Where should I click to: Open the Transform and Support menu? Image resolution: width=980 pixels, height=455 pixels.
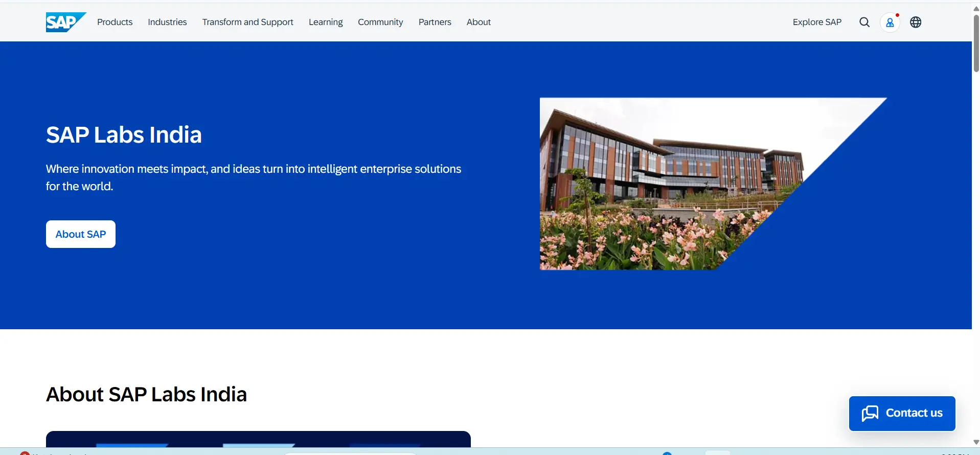tap(248, 22)
